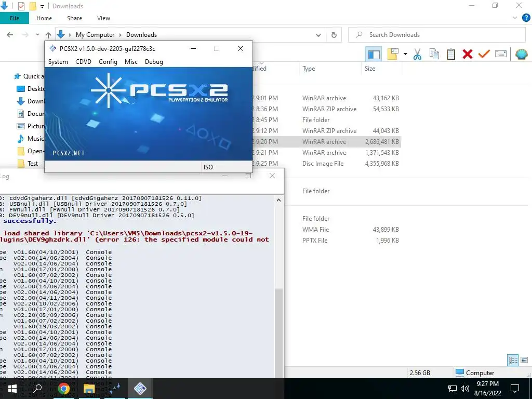Open the dropdown arrow beside folder options icon
Image resolution: width=532 pixels, height=399 pixels.
click(x=405, y=54)
